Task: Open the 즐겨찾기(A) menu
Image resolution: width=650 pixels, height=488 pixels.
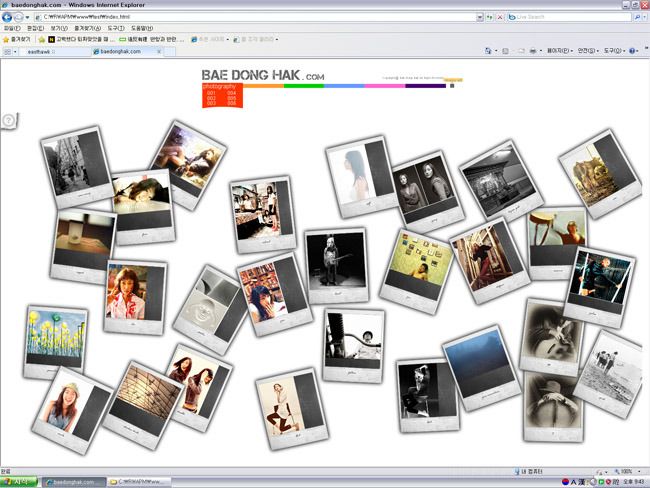Action: coord(87,28)
